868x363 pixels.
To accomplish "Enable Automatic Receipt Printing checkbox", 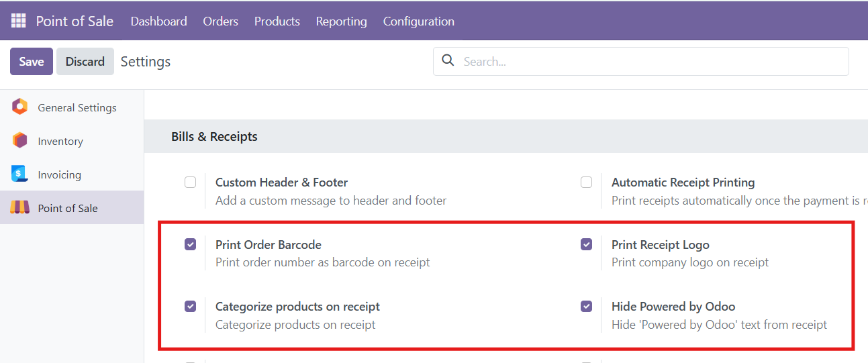I will [587, 183].
